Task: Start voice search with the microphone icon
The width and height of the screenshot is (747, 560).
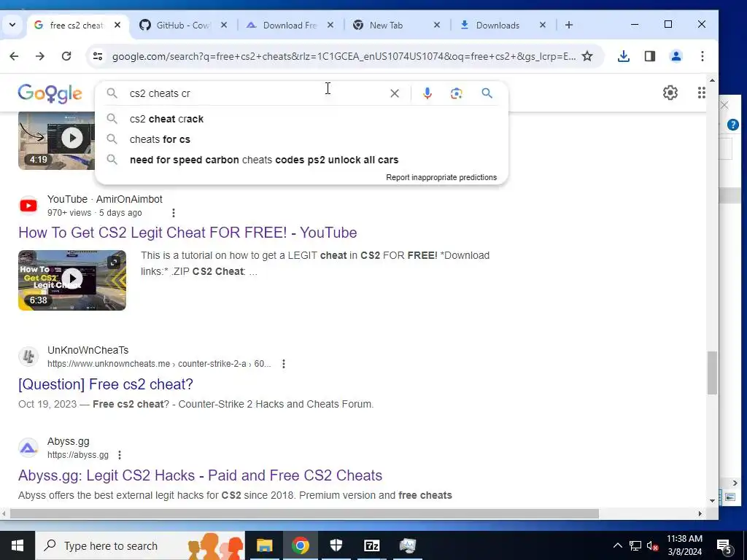Action: pyautogui.click(x=427, y=93)
